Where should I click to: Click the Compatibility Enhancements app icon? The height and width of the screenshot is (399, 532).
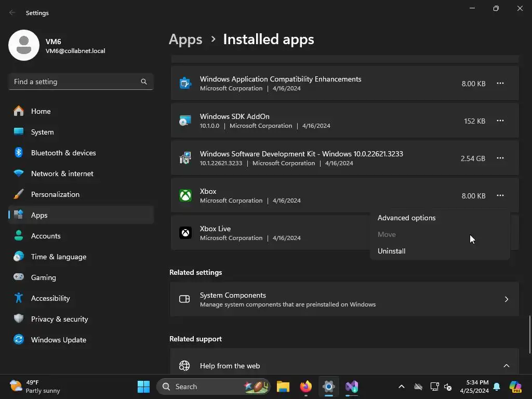click(x=185, y=83)
